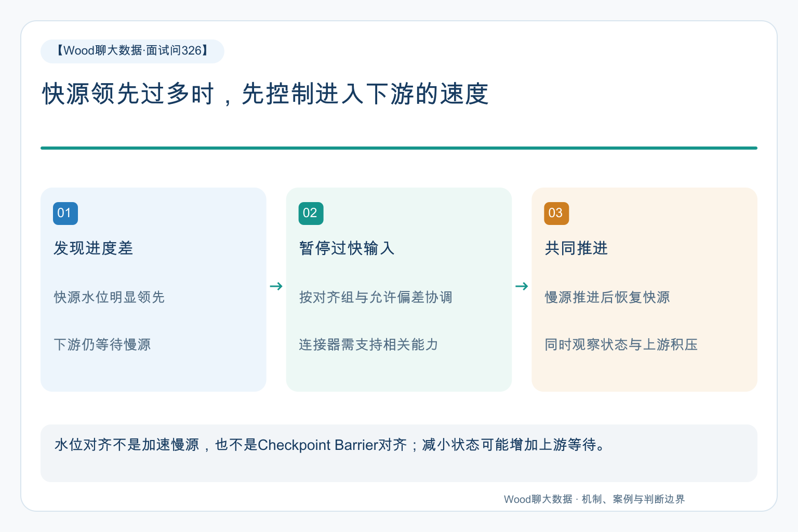Choose the line 连接器需支持相关能力
798x532 pixels.
click(369, 344)
